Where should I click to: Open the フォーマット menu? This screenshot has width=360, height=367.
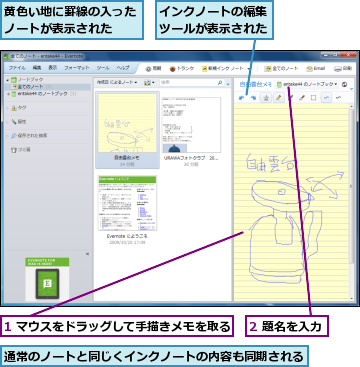pos(77,68)
